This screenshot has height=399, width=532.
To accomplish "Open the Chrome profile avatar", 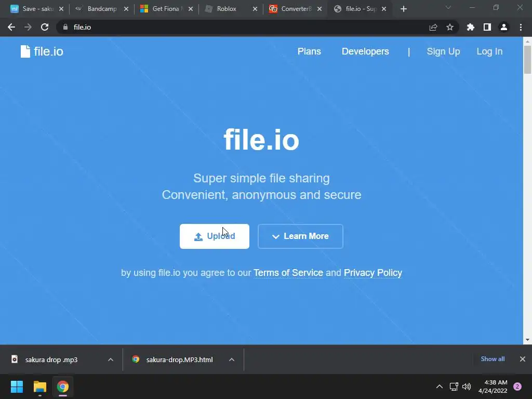I will [x=504, y=27].
